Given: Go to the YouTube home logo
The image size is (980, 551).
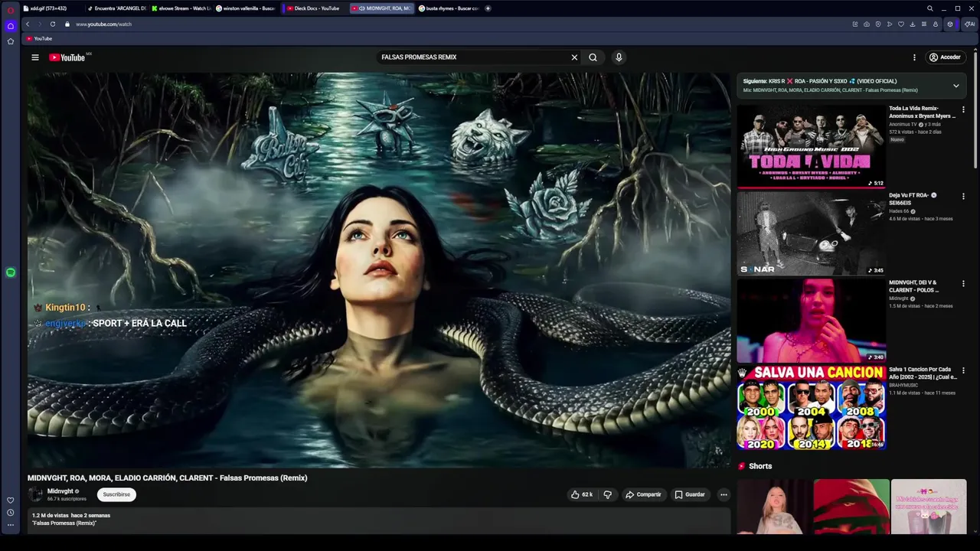Looking at the screenshot, I should pyautogui.click(x=67, y=57).
